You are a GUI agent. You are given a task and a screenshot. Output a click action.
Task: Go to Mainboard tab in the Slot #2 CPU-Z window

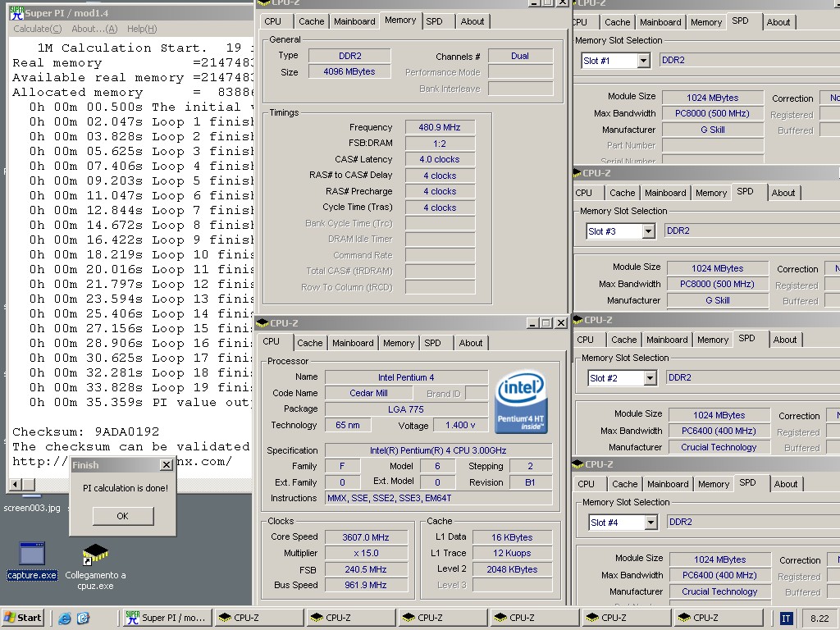click(667, 340)
